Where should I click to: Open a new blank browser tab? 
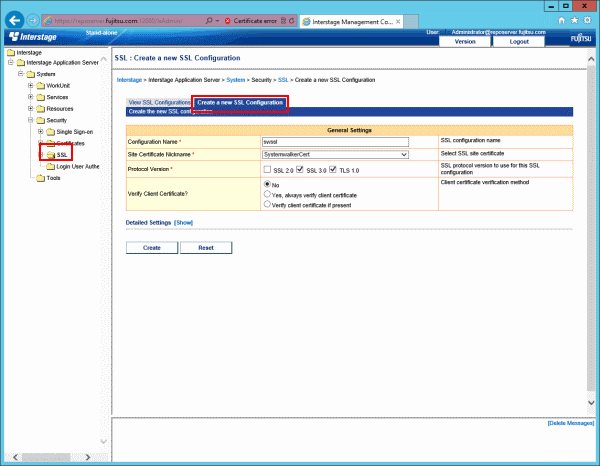(411, 22)
